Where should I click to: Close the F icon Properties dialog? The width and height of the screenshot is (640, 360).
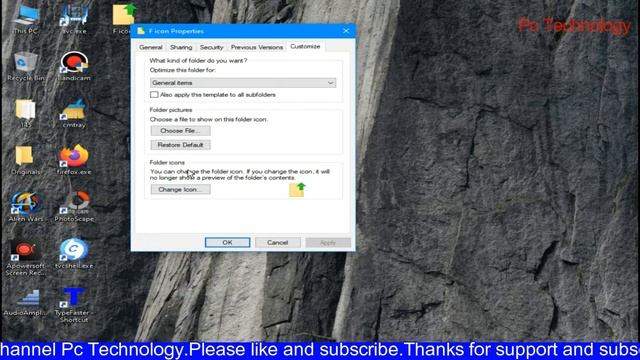[346, 31]
